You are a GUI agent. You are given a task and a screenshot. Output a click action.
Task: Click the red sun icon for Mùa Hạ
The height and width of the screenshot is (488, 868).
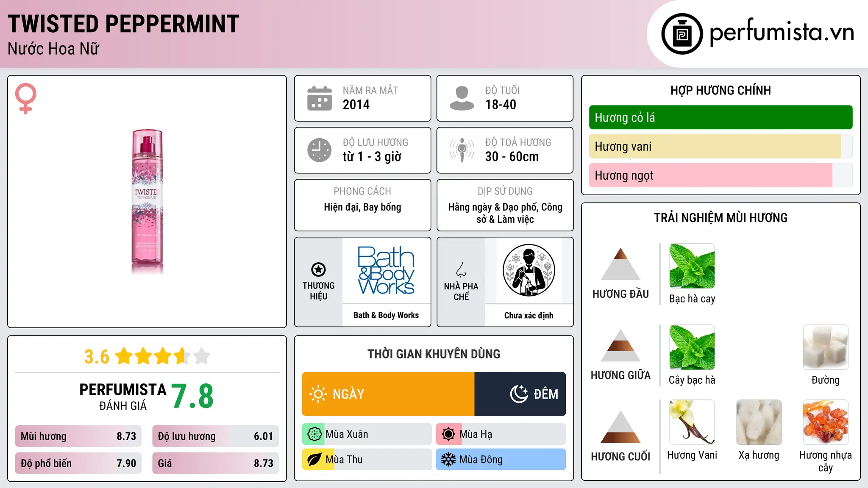point(448,434)
